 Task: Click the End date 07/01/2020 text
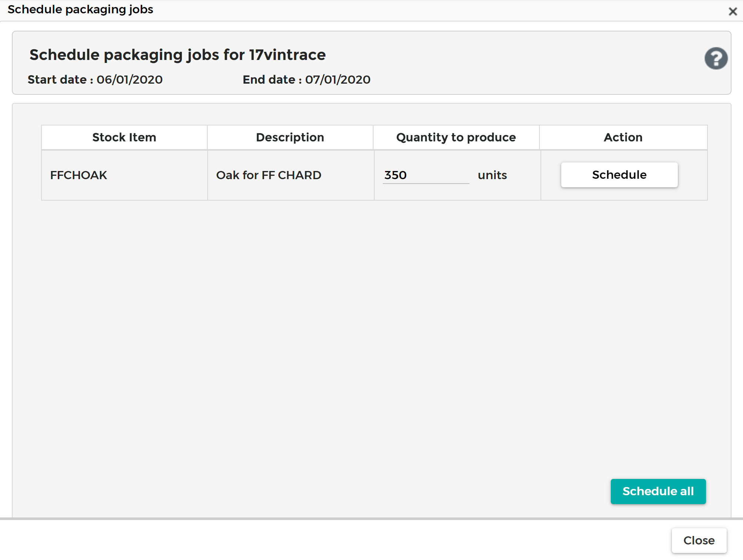pyautogui.click(x=307, y=80)
